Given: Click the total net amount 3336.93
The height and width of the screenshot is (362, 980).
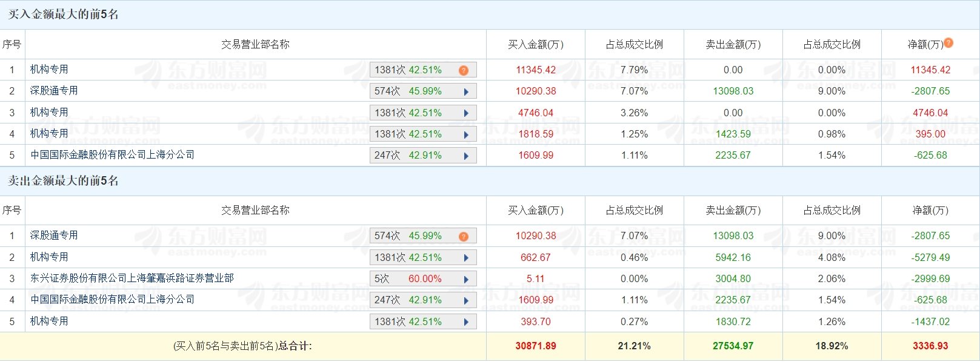Looking at the screenshot, I should click(x=931, y=346).
